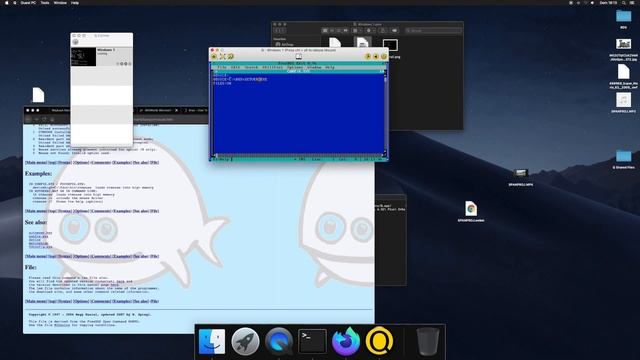Switch to the Windows Microsoft browser tab
This screenshot has width=640, height=360.
(157, 110)
